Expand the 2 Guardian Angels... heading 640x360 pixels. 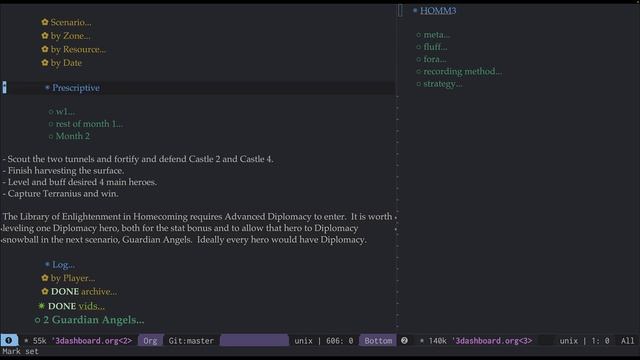93,320
